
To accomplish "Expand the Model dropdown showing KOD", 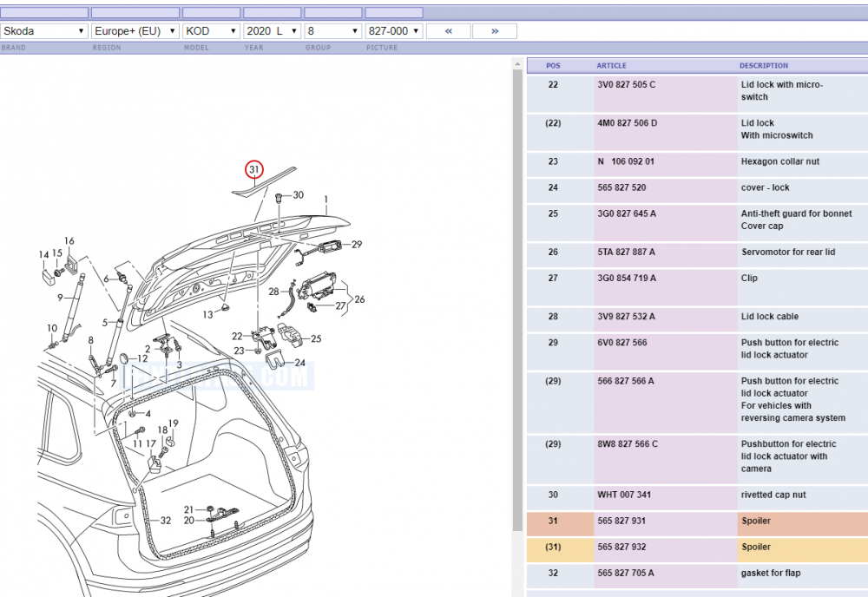I will point(212,31).
